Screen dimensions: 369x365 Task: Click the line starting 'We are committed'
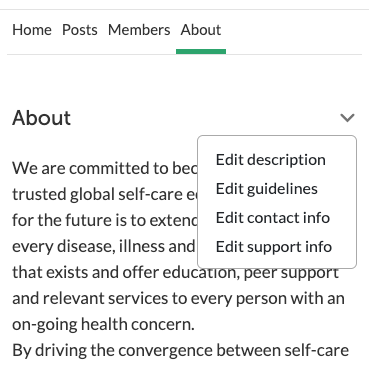[x=105, y=168]
